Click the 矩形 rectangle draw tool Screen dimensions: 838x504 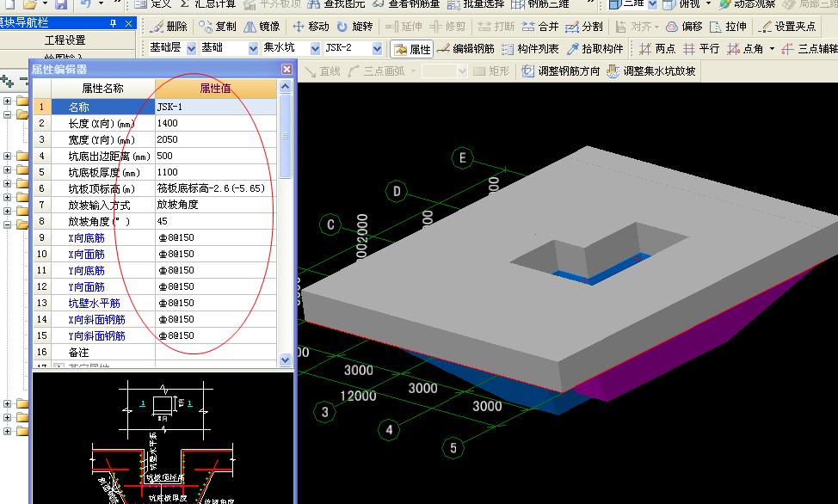491,71
